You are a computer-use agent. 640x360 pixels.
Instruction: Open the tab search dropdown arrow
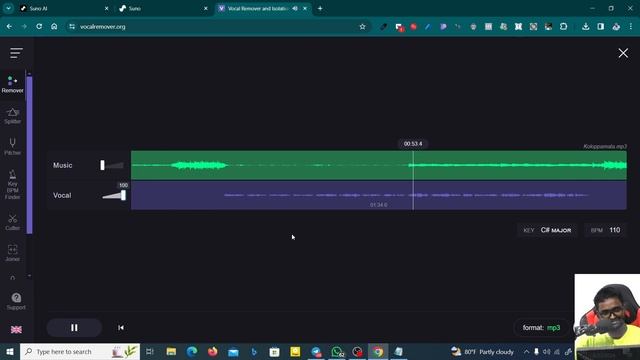[x=8, y=8]
